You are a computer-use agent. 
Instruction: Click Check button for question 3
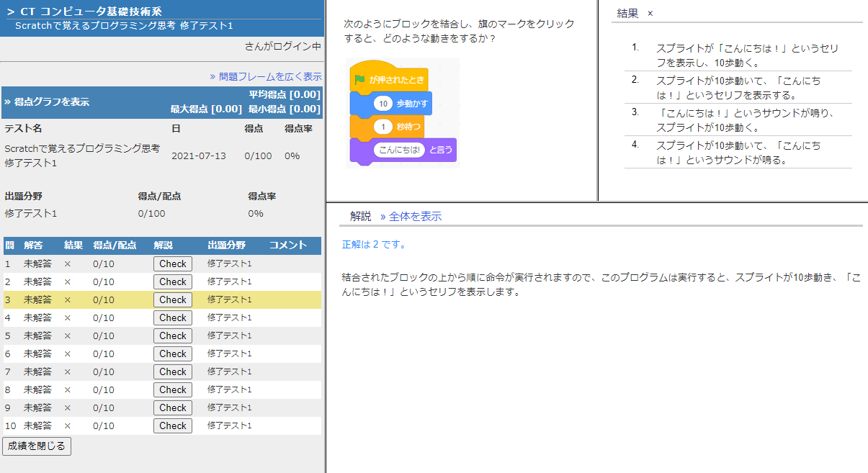coord(173,299)
